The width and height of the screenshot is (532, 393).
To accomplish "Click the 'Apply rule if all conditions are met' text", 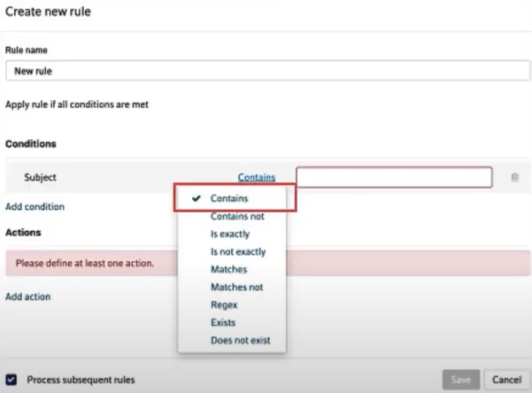I will coord(77,104).
